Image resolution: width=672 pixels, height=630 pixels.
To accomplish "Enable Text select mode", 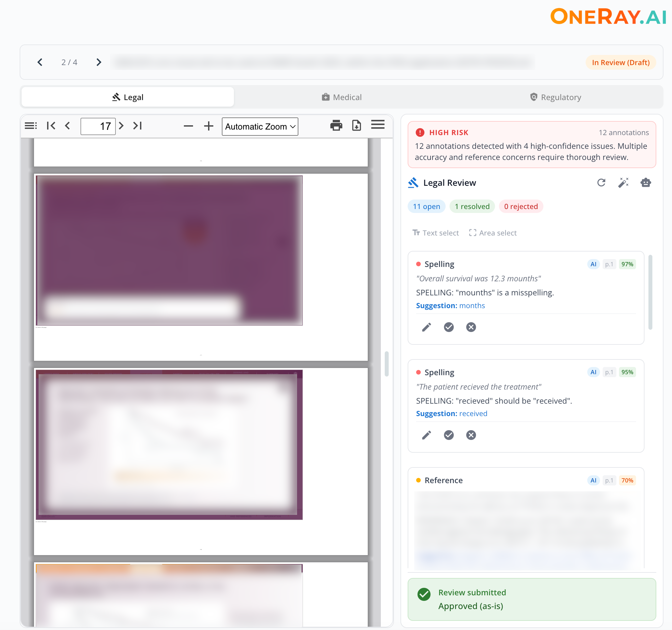I will pyautogui.click(x=435, y=233).
